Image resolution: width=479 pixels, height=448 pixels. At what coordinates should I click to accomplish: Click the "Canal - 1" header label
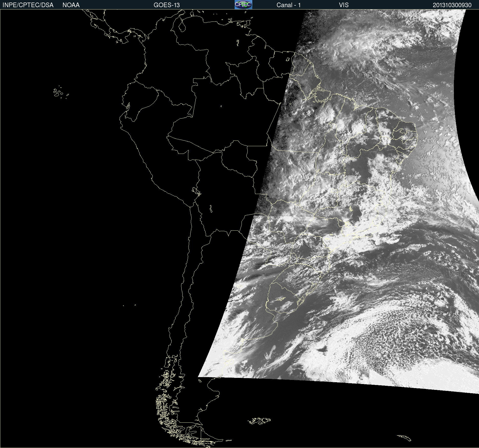pyautogui.click(x=289, y=5)
